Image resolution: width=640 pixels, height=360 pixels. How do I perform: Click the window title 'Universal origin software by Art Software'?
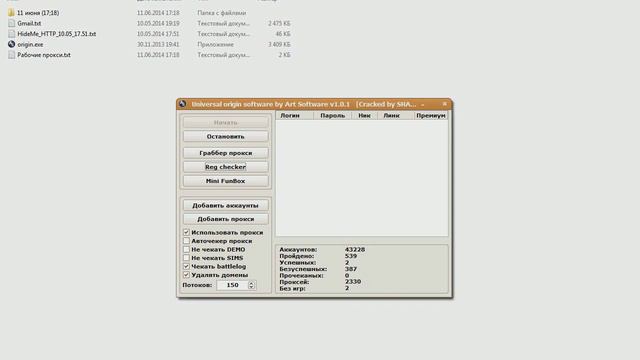click(271, 104)
